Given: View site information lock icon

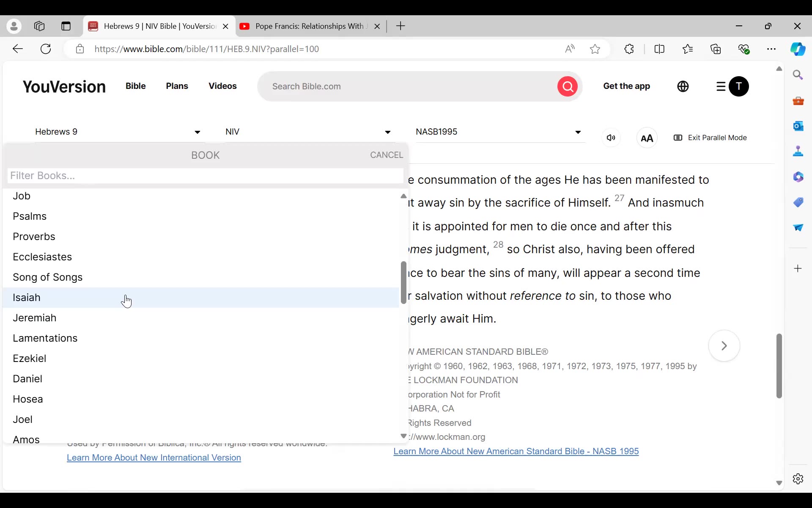Looking at the screenshot, I should pyautogui.click(x=80, y=49).
